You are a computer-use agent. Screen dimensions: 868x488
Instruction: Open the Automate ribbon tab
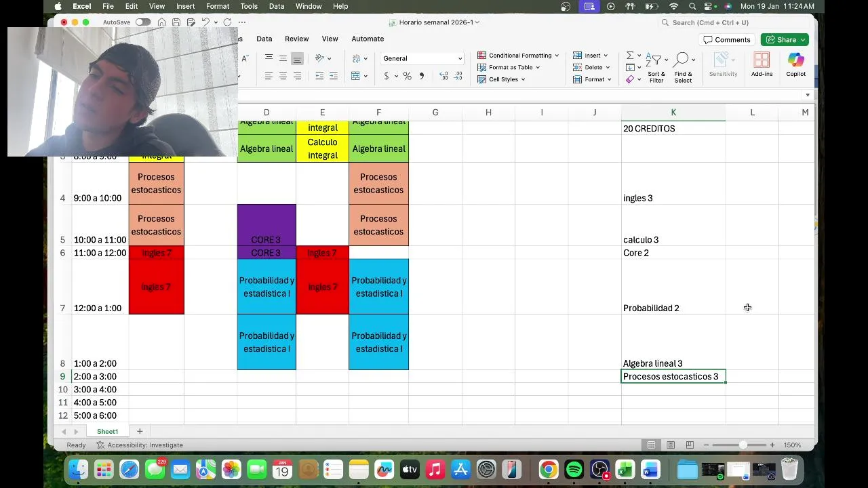click(x=368, y=39)
